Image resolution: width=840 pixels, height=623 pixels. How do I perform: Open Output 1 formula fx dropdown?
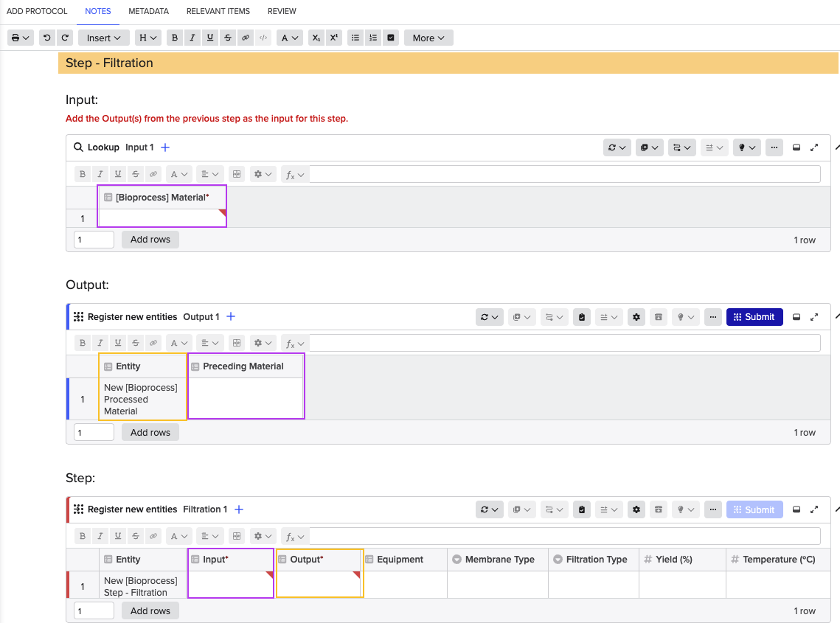295,343
